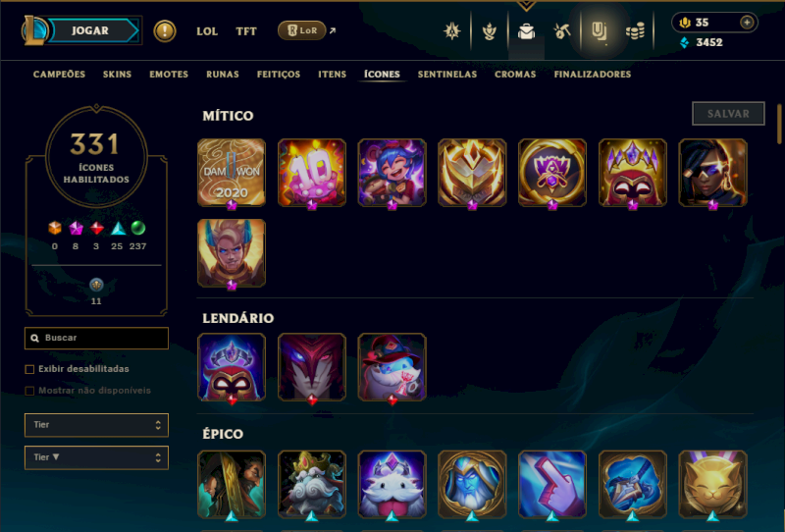
Task: Open the LoR external launcher button
Action: (302, 30)
